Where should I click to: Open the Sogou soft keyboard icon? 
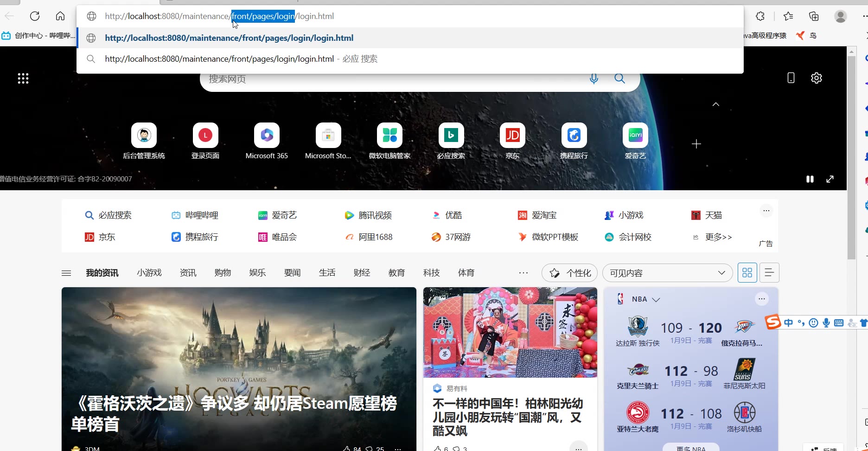click(x=839, y=323)
